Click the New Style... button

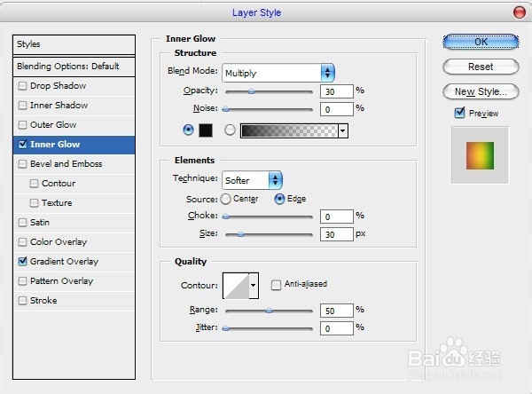(481, 91)
